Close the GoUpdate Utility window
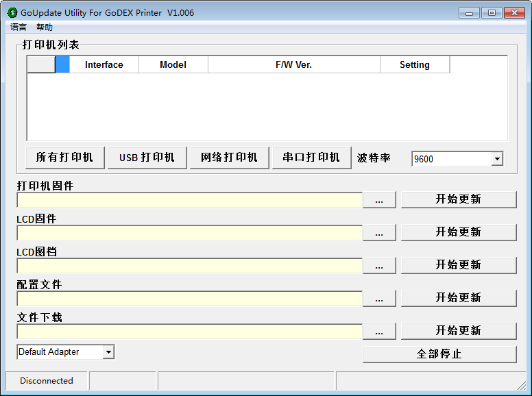The width and height of the screenshot is (532, 396). click(514, 13)
